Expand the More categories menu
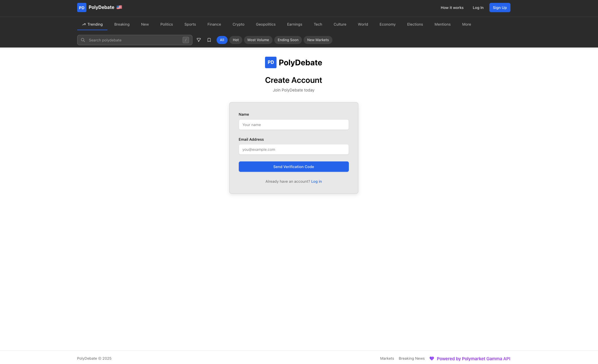The width and height of the screenshot is (598, 364). click(466, 24)
